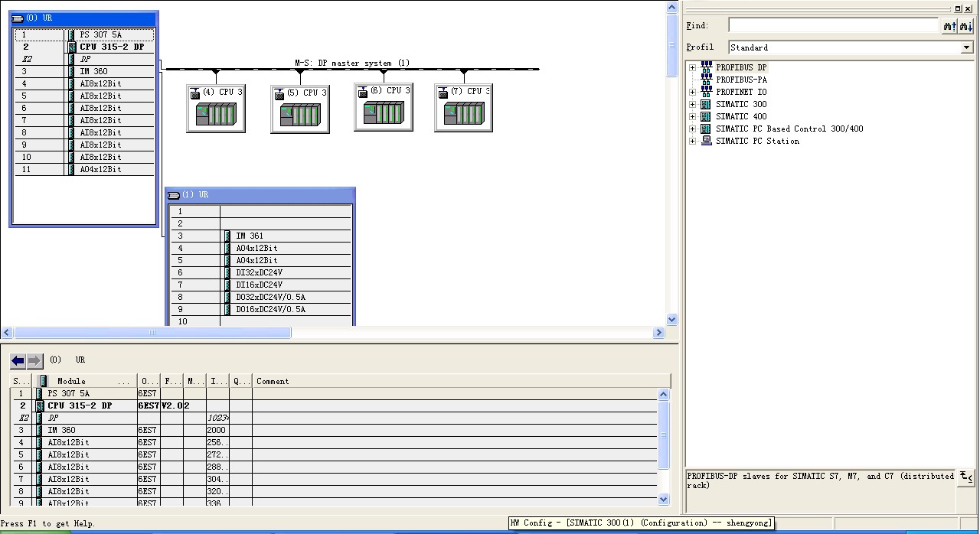Select DP slave station (5) CPU icon
The image size is (980, 534).
(300, 109)
